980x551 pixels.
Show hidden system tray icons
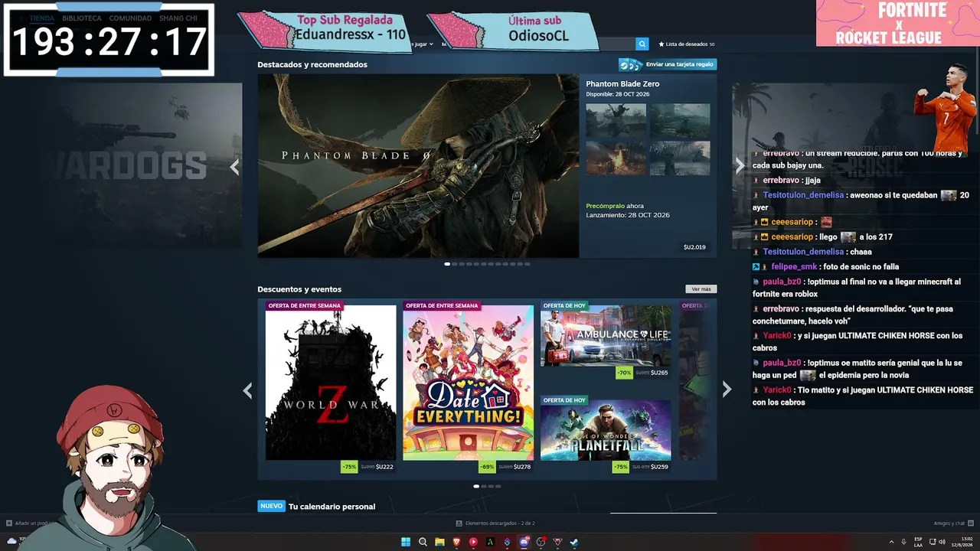pos(891,542)
